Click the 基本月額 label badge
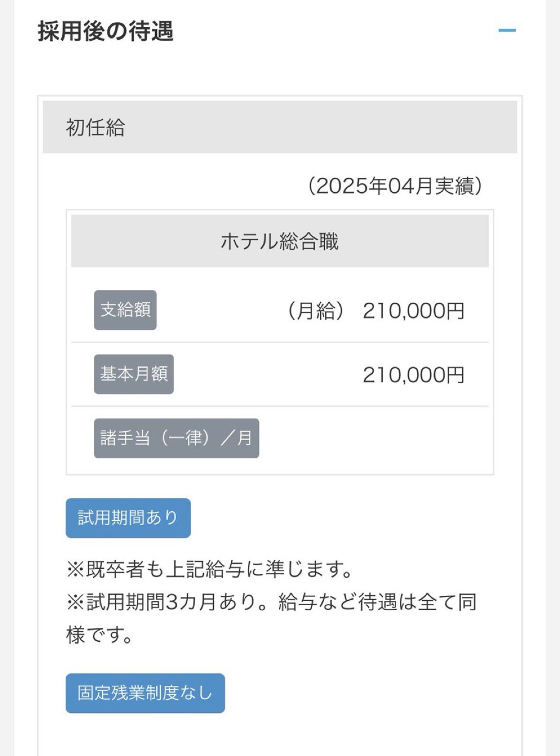The width and height of the screenshot is (560, 756). point(134,374)
